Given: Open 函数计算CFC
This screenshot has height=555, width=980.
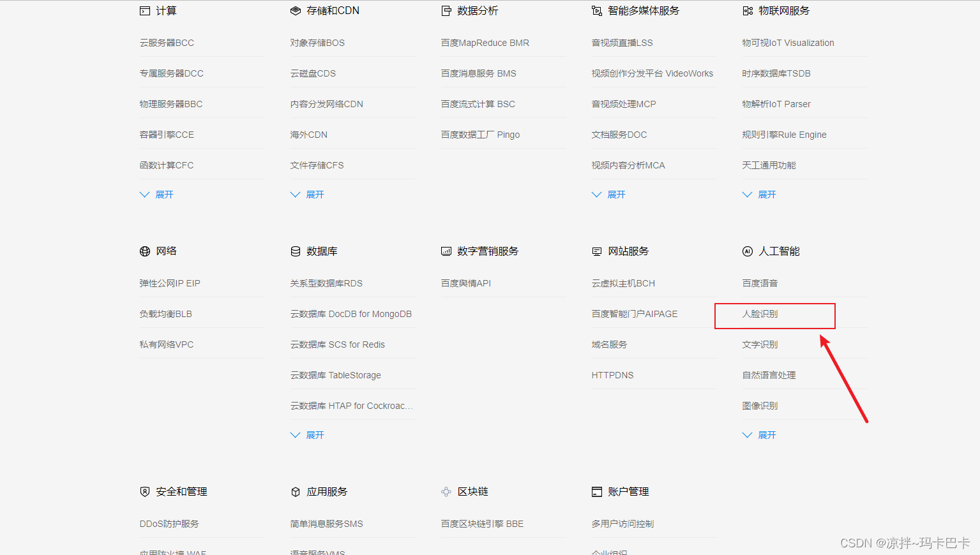Looking at the screenshot, I should coord(167,165).
